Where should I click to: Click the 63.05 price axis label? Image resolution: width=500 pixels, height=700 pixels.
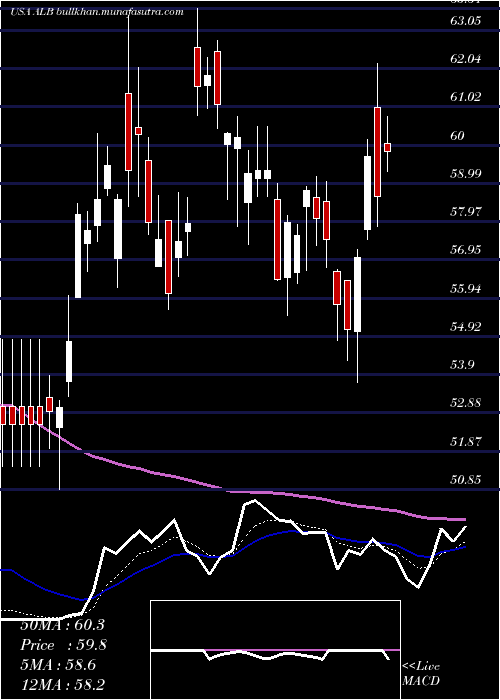tap(466, 21)
